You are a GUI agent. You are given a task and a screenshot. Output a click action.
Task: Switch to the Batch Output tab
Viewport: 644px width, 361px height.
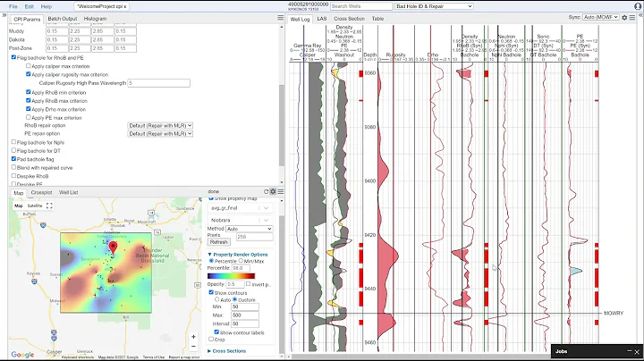click(x=63, y=19)
